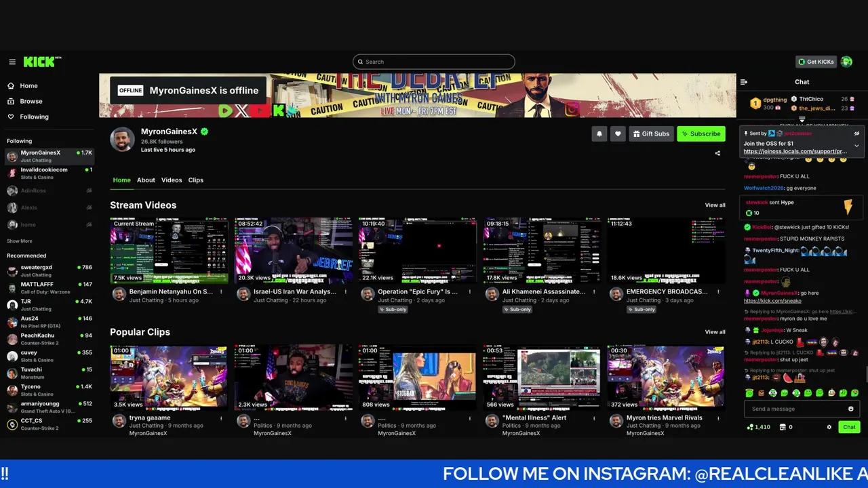Click the green Chat send button
Screen dimensions: 868x488
point(849,428)
